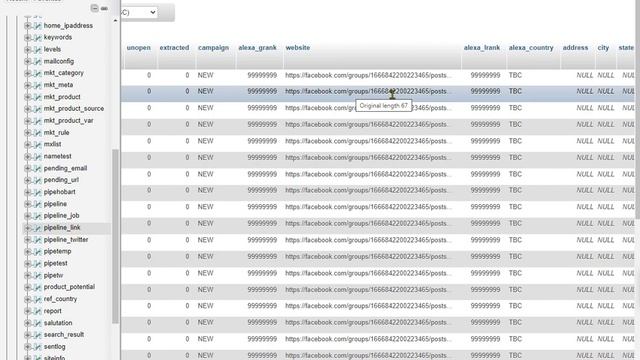Click table icon beside mkt_product_source
This screenshot has width=640, height=360.
click(38, 109)
